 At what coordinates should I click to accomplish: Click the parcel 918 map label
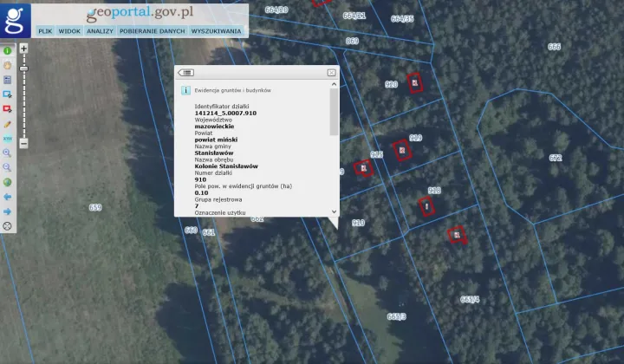pyautogui.click(x=434, y=191)
